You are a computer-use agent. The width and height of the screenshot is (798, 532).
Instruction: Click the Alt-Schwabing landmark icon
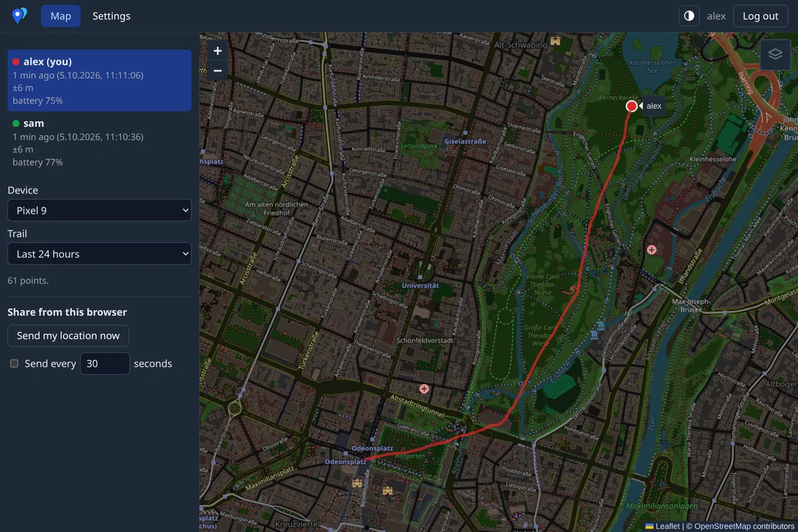click(x=555, y=41)
